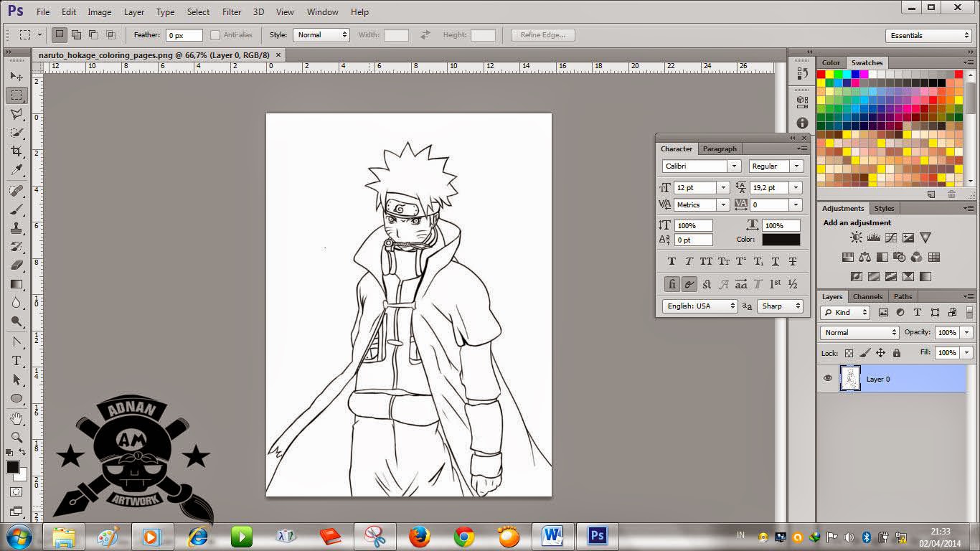Viewport: 980px width, 551px height.
Task: Toggle Strikethrough text style
Action: [793, 262]
